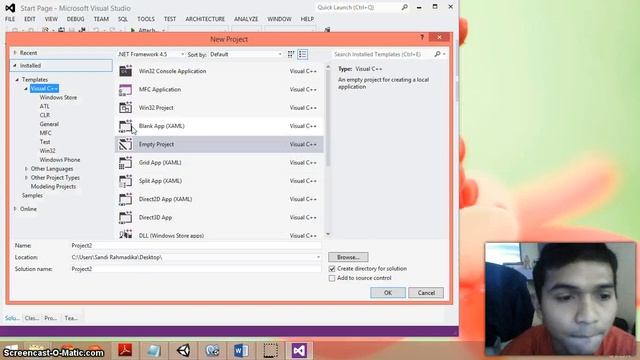This screenshot has height=360, width=640.
Task: Select Windows Store in the tree
Action: [58, 98]
